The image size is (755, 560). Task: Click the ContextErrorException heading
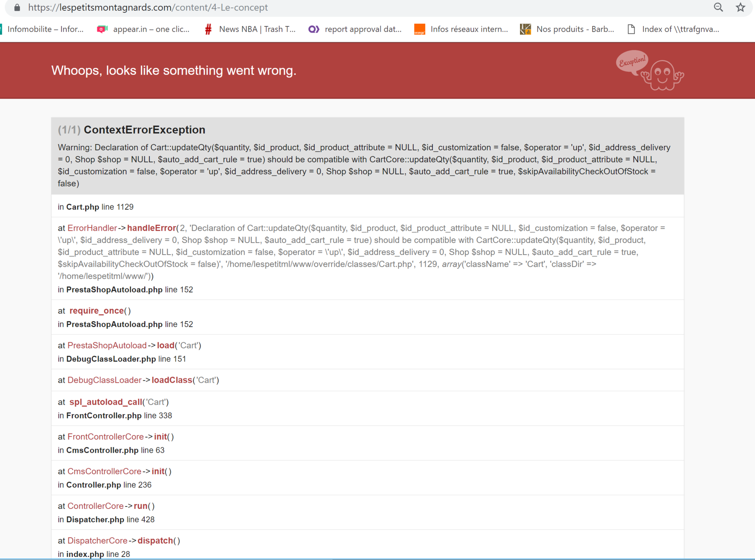(x=144, y=130)
